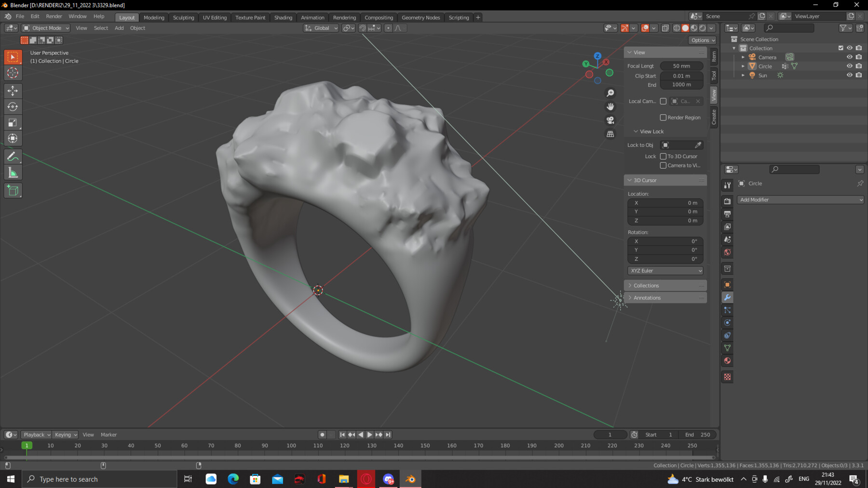Check the Lock To 3D Cursor option
Image resolution: width=868 pixels, height=488 pixels.
(664, 156)
